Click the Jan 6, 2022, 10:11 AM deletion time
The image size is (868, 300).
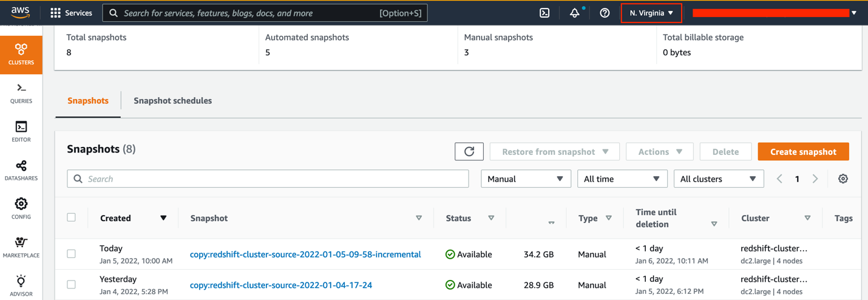tap(672, 261)
